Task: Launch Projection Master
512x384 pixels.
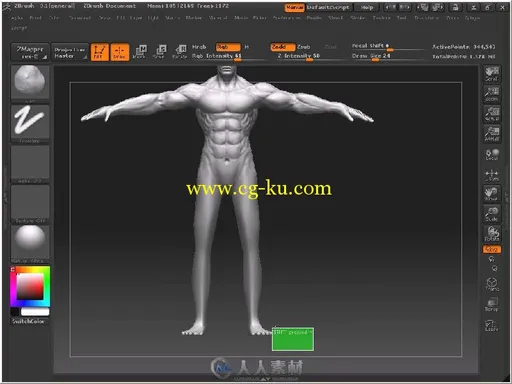Action: click(x=69, y=52)
